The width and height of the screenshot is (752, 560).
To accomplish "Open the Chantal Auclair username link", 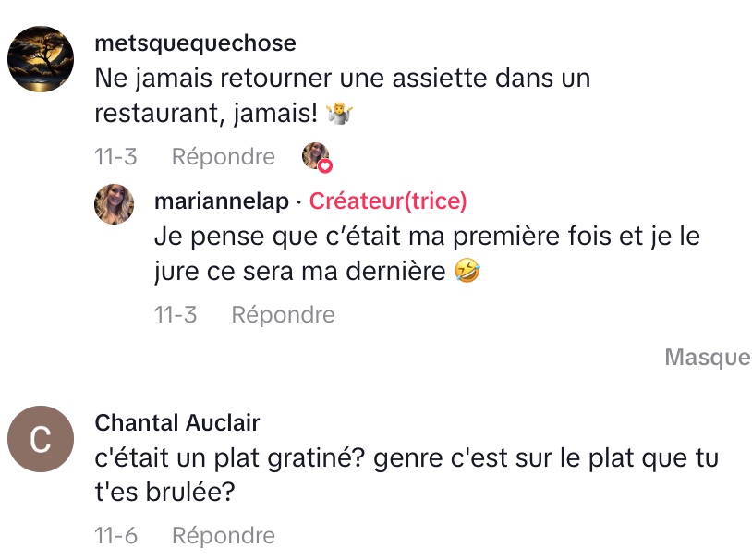I will click(177, 423).
